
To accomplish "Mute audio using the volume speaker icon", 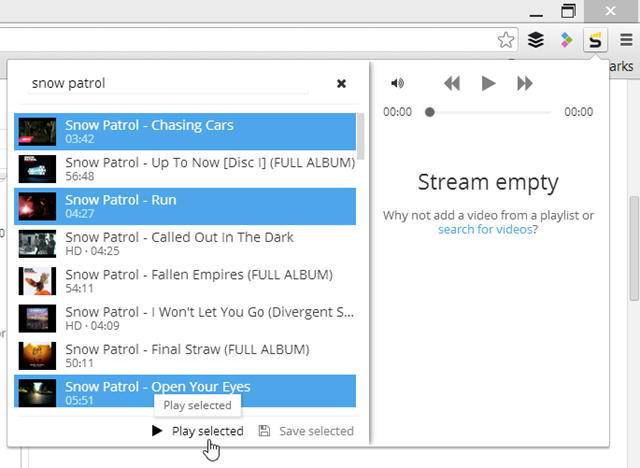I will [397, 83].
